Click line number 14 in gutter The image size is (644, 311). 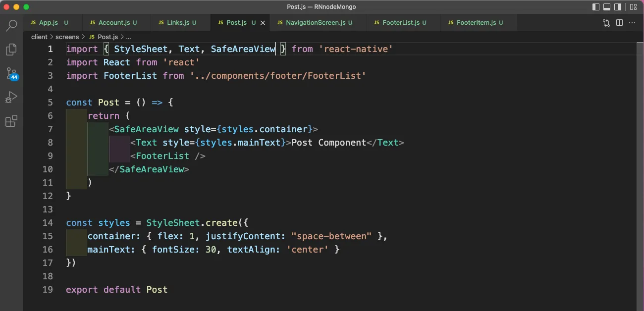click(48, 223)
